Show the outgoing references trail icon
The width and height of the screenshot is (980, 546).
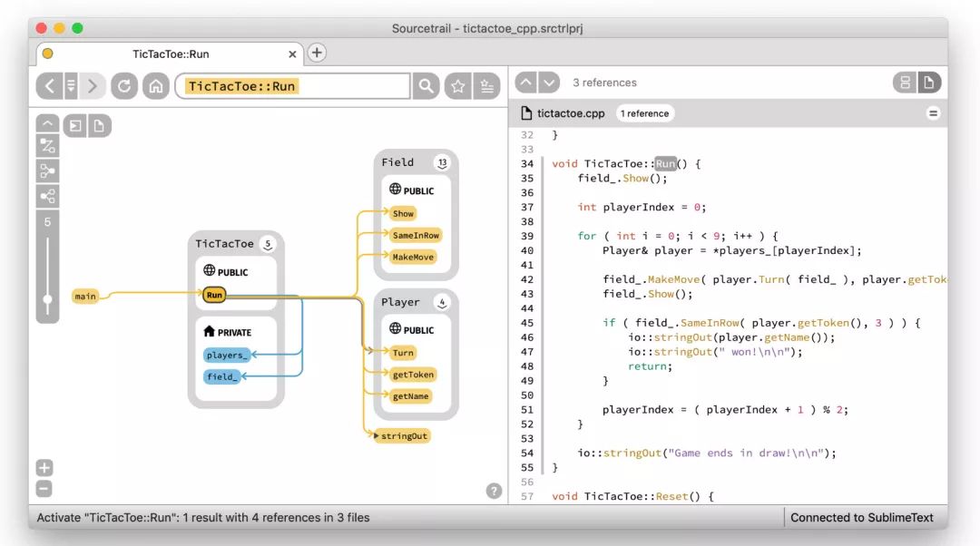coord(47,197)
